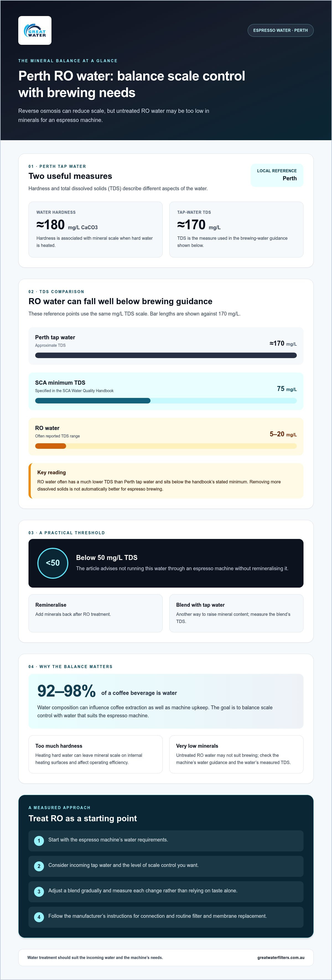
Task: Select the Local Reference Perth tag
Action: coord(277,175)
